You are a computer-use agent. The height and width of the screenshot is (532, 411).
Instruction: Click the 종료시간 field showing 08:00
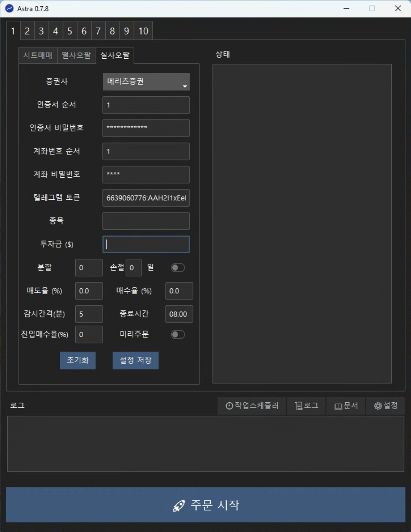(x=179, y=314)
